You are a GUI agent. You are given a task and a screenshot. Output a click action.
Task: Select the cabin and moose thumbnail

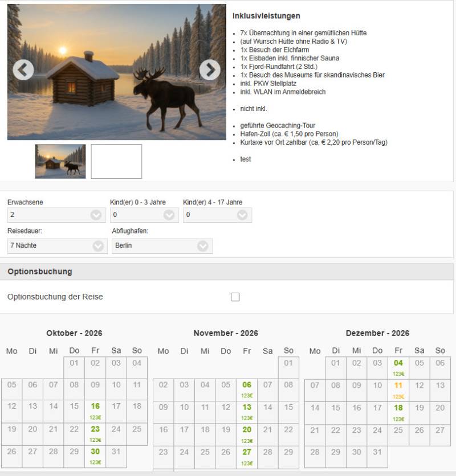(x=60, y=161)
